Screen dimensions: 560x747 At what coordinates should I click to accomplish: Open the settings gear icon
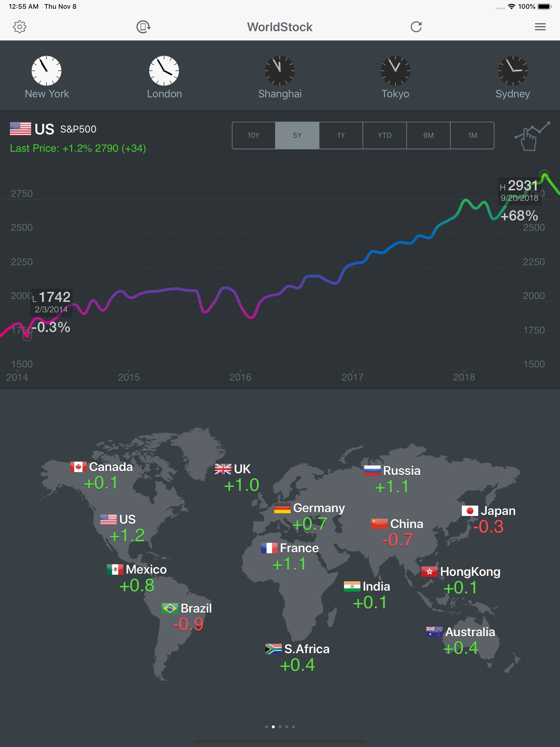pyautogui.click(x=20, y=27)
